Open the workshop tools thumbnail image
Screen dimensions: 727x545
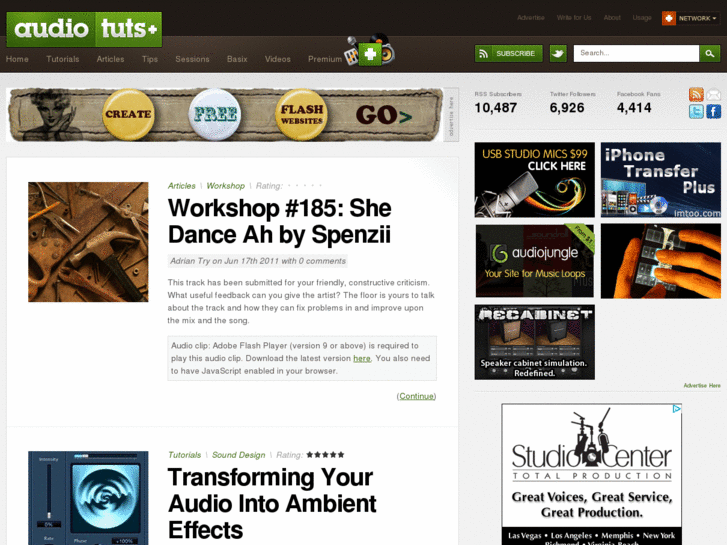point(88,242)
